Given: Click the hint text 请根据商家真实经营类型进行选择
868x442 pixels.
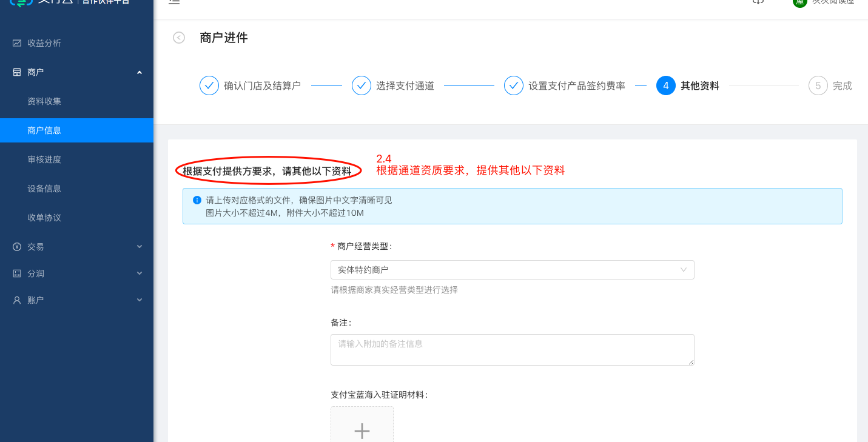Looking at the screenshot, I should point(394,290).
